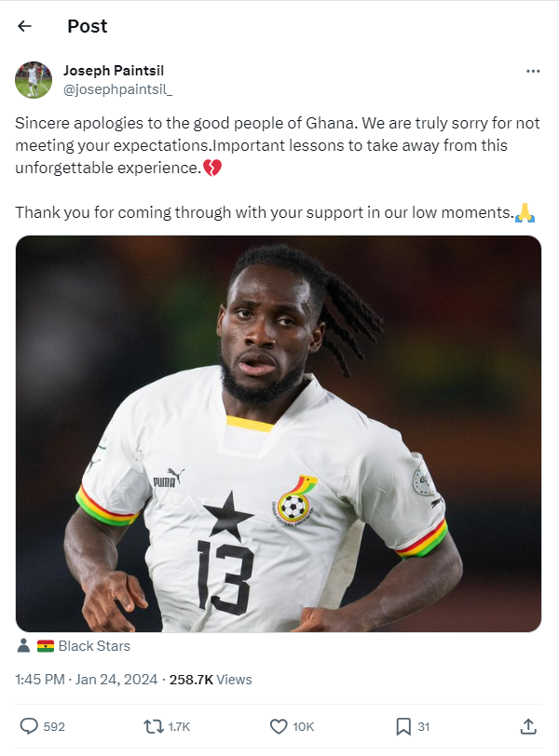Like the post with the heart icon
Viewport: 559px width, 756px height.
(279, 726)
